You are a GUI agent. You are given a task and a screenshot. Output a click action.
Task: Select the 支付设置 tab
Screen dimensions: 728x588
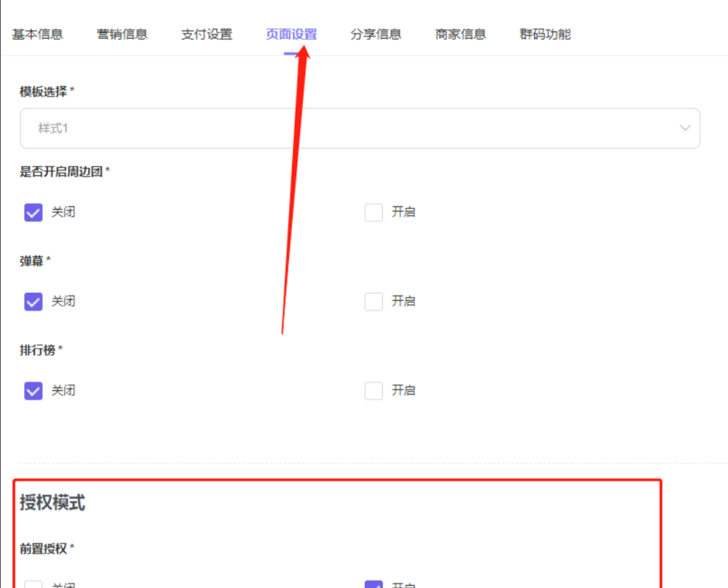pos(207,34)
